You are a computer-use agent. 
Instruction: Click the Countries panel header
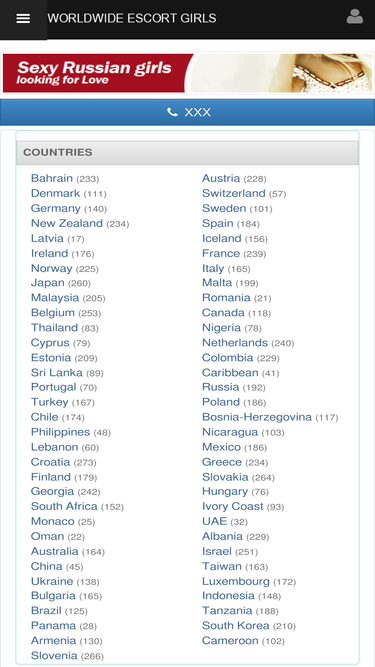tap(188, 153)
